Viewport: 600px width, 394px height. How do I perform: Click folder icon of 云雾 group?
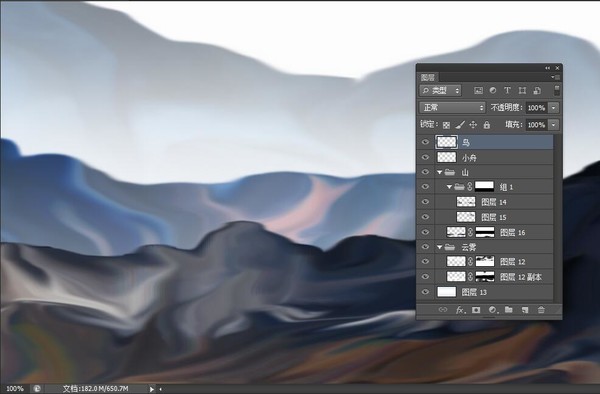[x=450, y=247]
